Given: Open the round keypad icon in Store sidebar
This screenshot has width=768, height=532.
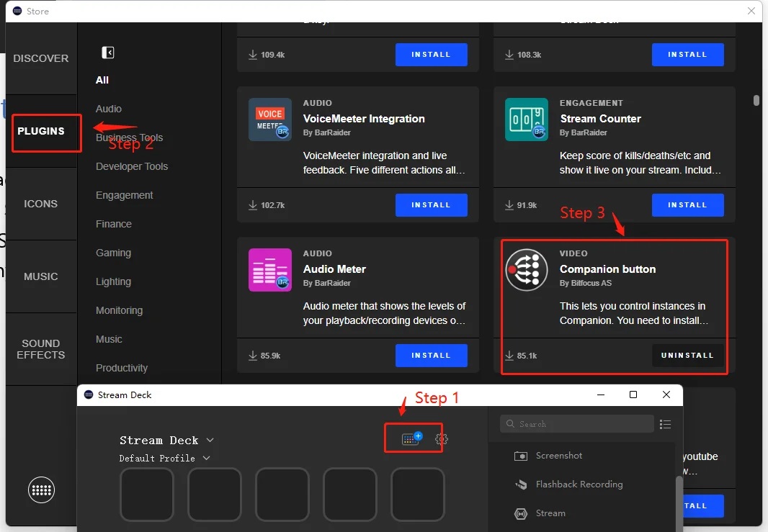Looking at the screenshot, I should tap(41, 490).
